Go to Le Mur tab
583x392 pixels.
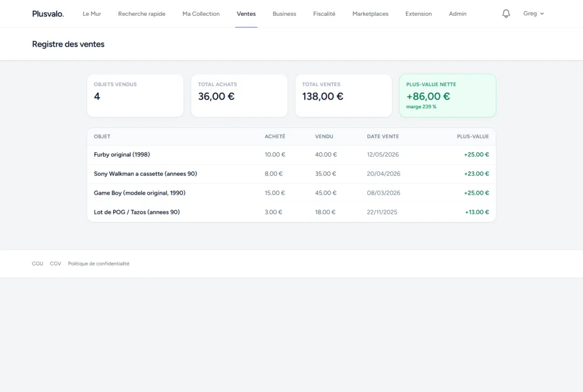click(x=92, y=14)
